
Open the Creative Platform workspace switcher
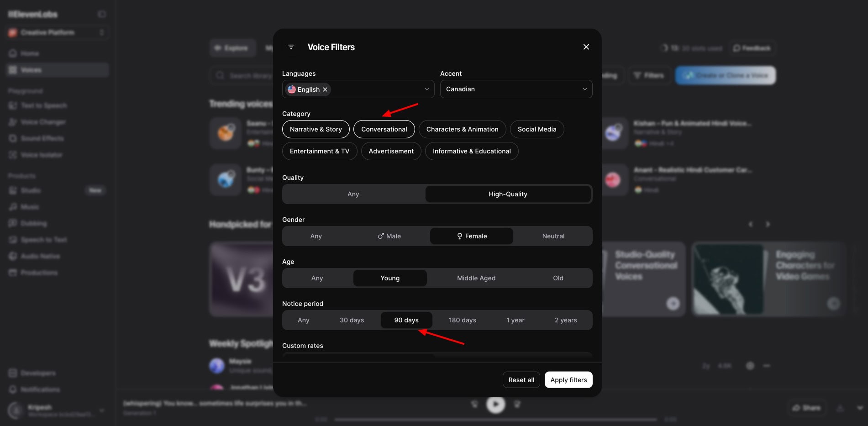tap(58, 32)
